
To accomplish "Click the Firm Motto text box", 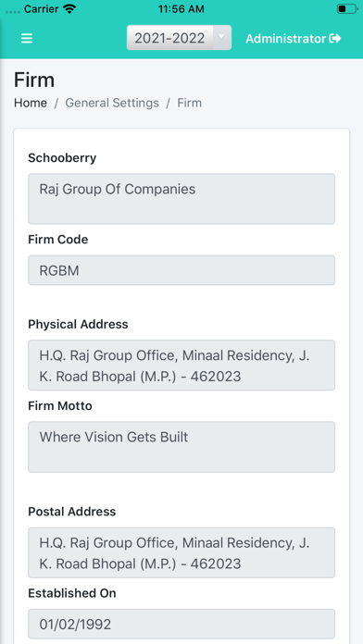I will tap(181, 447).
